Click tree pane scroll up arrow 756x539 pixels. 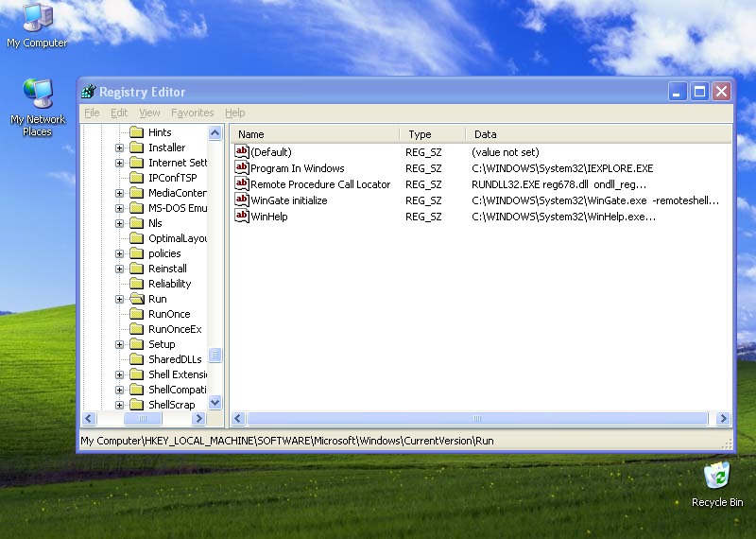pyautogui.click(x=215, y=132)
